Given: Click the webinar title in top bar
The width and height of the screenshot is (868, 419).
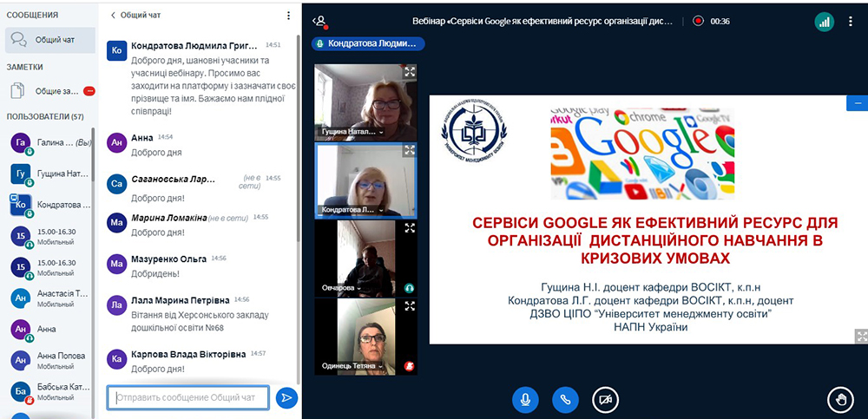Looking at the screenshot, I should point(542,22).
